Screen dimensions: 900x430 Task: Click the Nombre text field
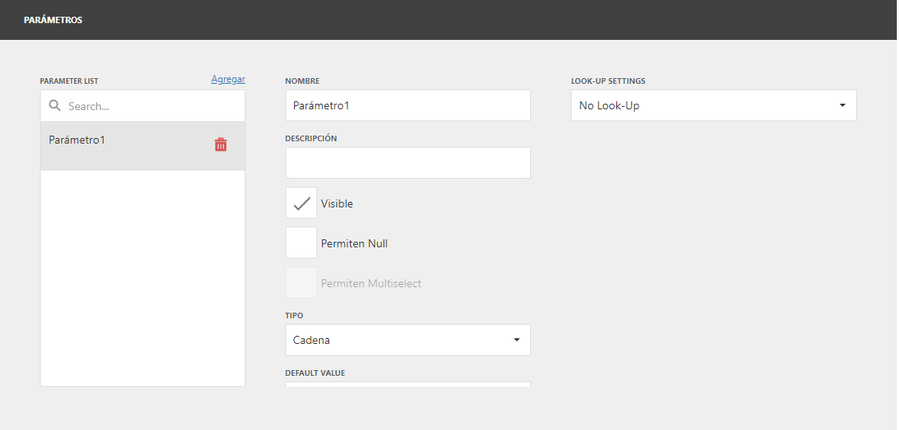(x=408, y=106)
